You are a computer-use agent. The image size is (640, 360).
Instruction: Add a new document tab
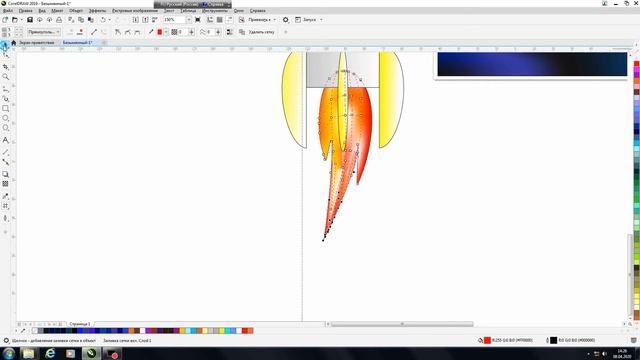(104, 42)
